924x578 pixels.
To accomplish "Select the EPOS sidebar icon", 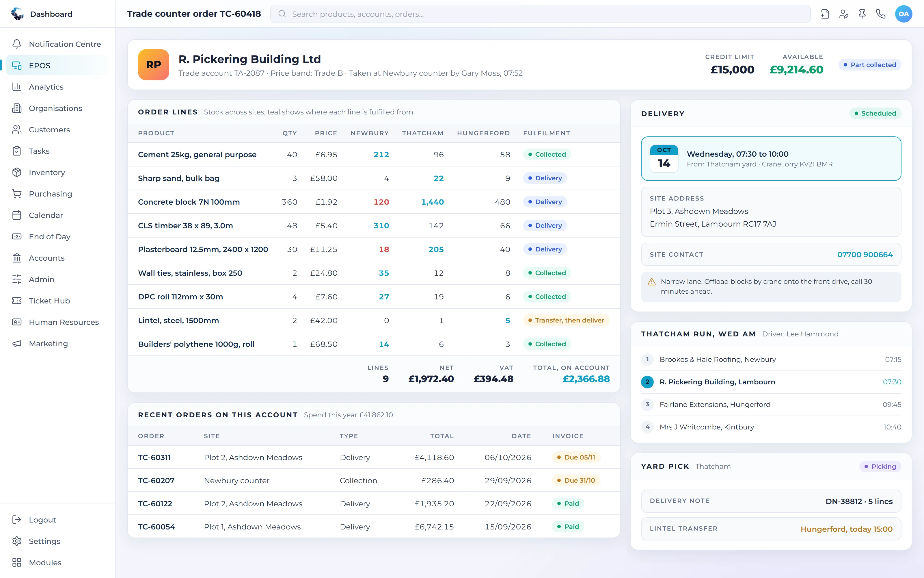I will point(17,65).
